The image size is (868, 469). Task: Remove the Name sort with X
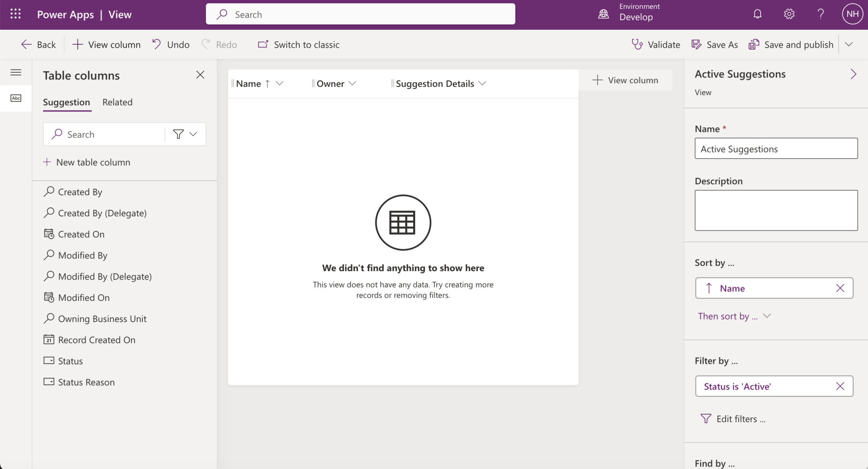tap(840, 288)
